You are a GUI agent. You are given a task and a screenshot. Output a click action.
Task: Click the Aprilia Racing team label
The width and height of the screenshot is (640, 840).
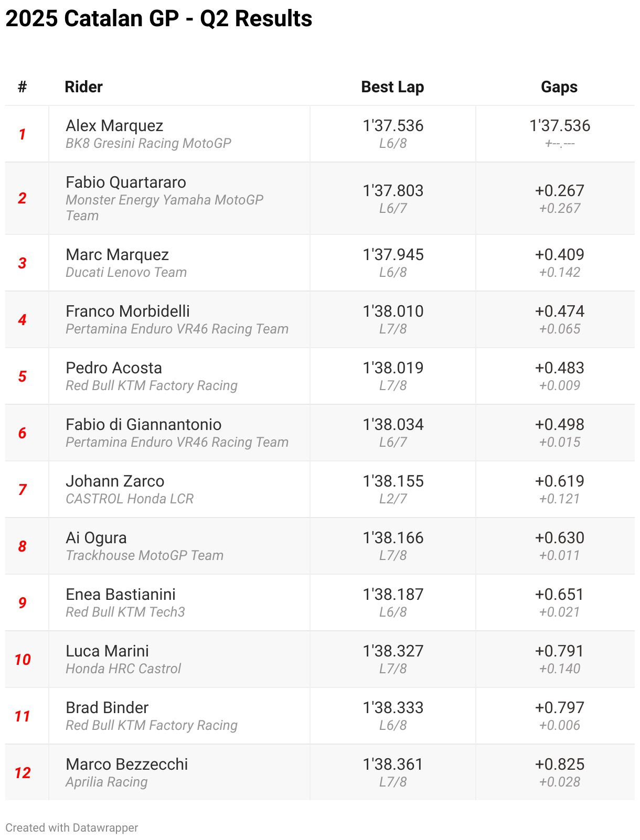click(106, 782)
